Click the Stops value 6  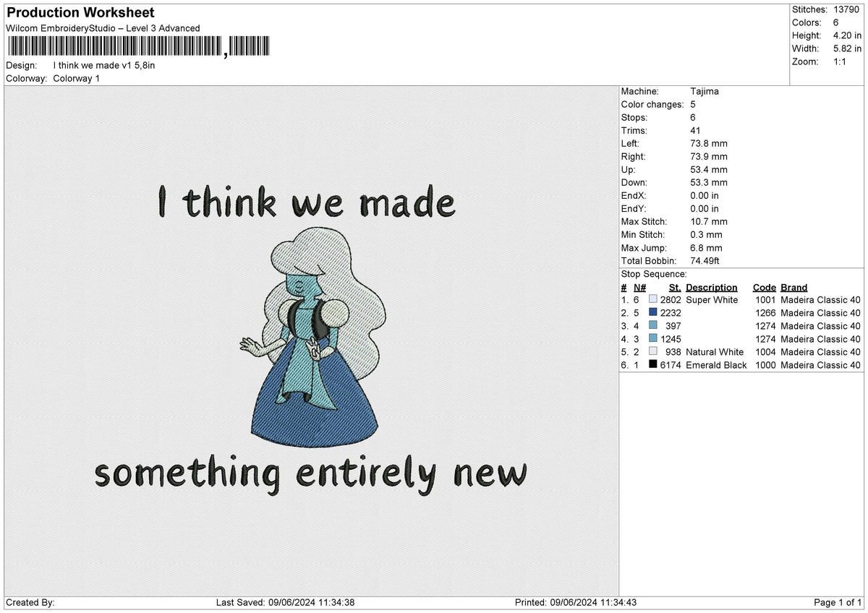pyautogui.click(x=693, y=117)
